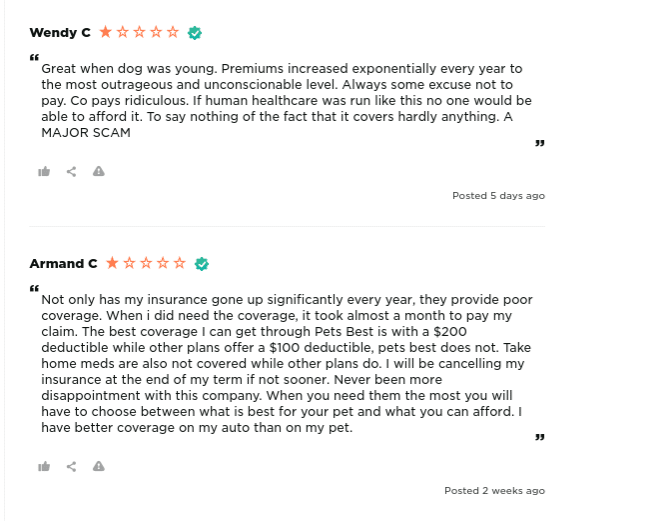Like Armand C's review with thumbs up
This screenshot has height=521, width=650.
coord(44,466)
